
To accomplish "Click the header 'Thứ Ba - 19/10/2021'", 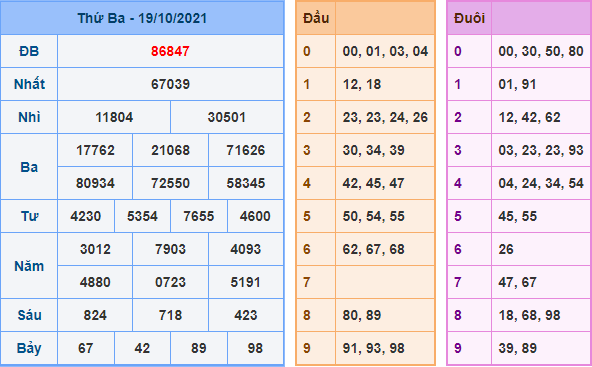I will click(x=142, y=18).
